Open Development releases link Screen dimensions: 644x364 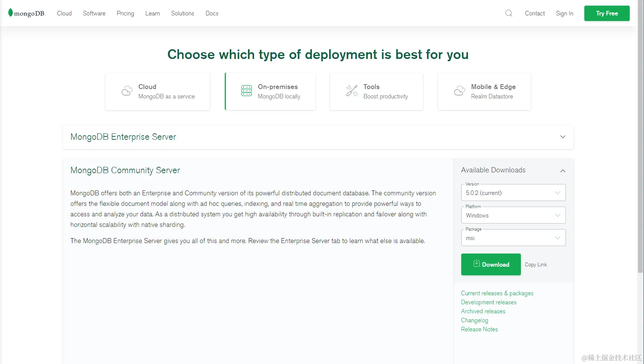[489, 302]
